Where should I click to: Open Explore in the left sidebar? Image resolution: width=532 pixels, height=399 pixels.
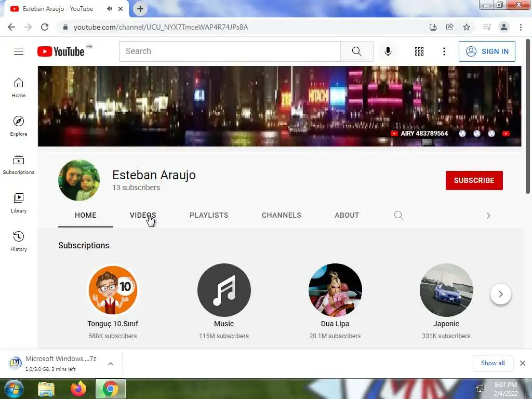pos(19,126)
